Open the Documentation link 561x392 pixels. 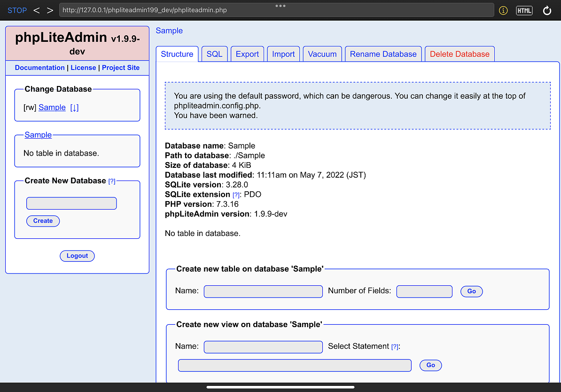pyautogui.click(x=40, y=68)
